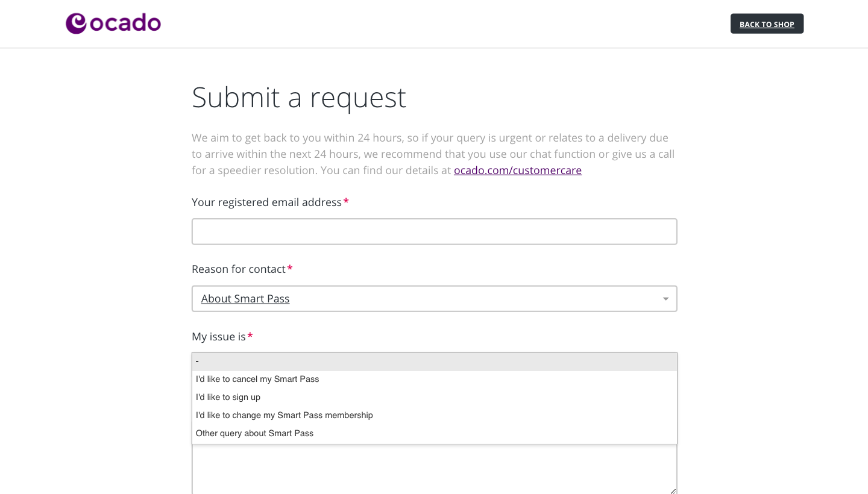Image resolution: width=868 pixels, height=494 pixels.
Task: Choose Other query about Smart Pass
Action: tap(435, 433)
